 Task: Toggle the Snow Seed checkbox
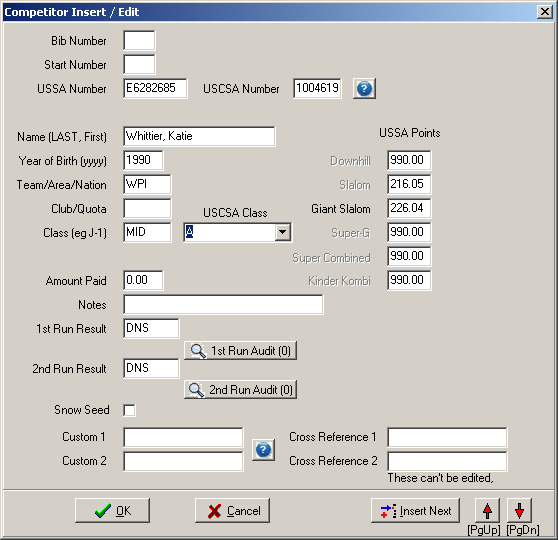click(x=129, y=410)
